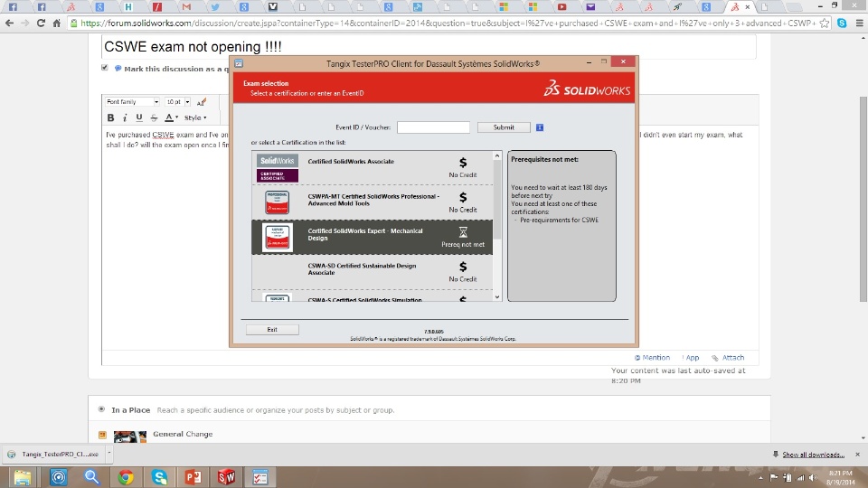
Task: Click the volume icon in the system tray
Action: click(813, 477)
